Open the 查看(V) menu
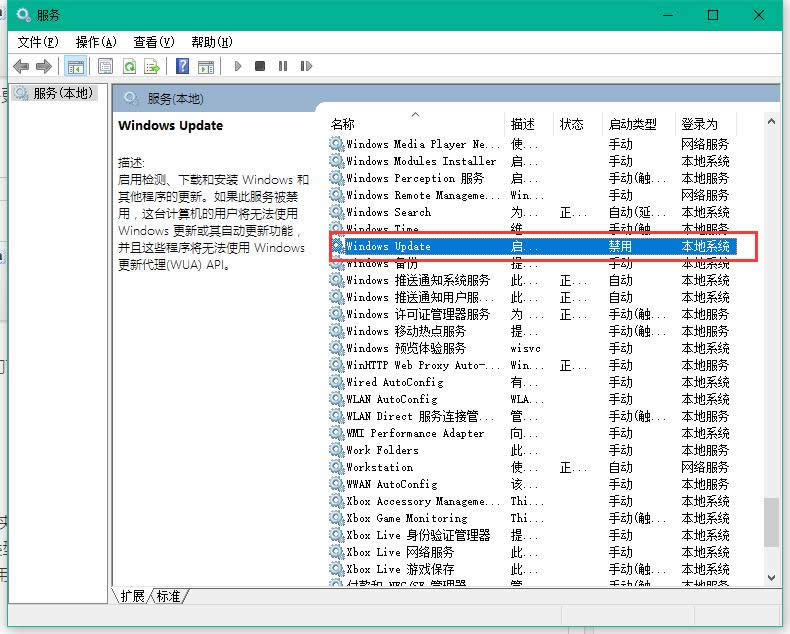 (153, 42)
